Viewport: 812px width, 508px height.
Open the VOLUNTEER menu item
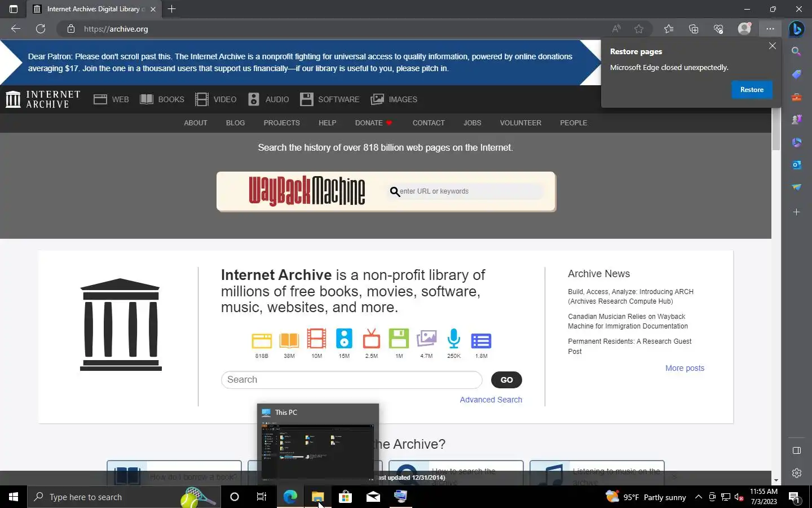[x=520, y=122]
